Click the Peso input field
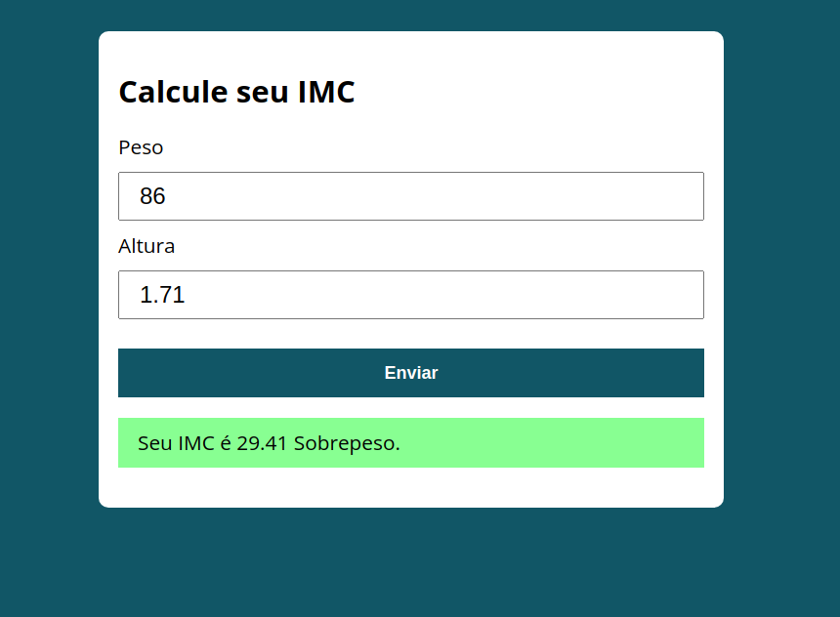The height and width of the screenshot is (617, 840). click(x=410, y=195)
